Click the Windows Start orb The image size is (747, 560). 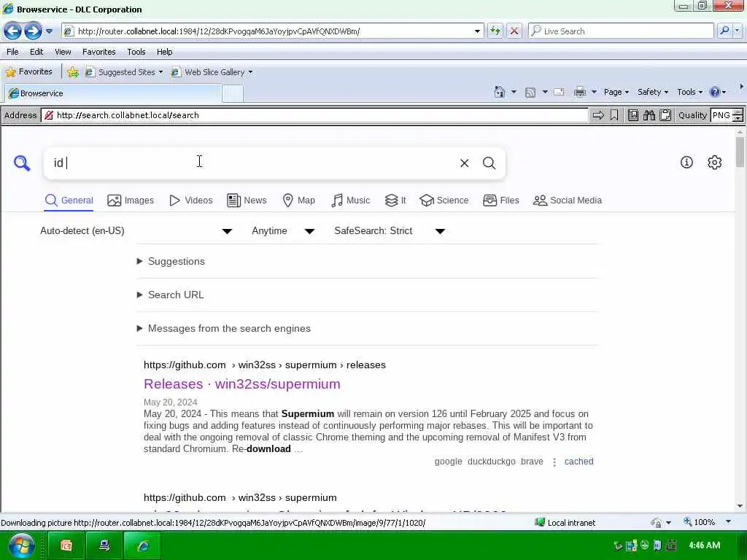click(21, 545)
